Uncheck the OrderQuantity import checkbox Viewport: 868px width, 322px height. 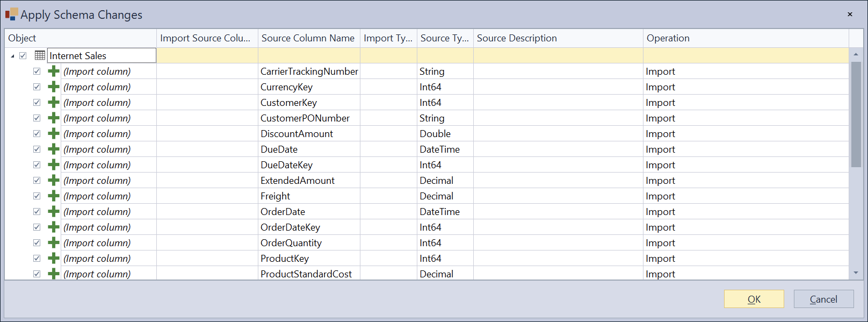37,242
